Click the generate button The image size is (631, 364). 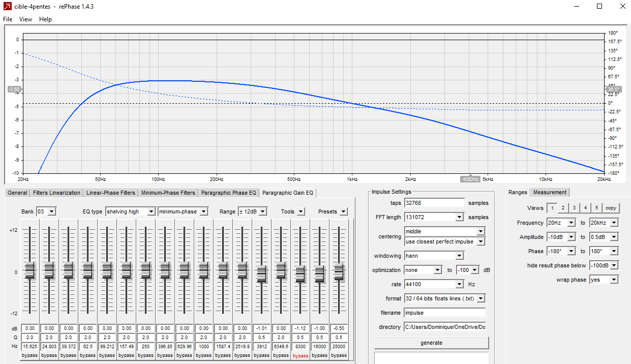click(431, 343)
